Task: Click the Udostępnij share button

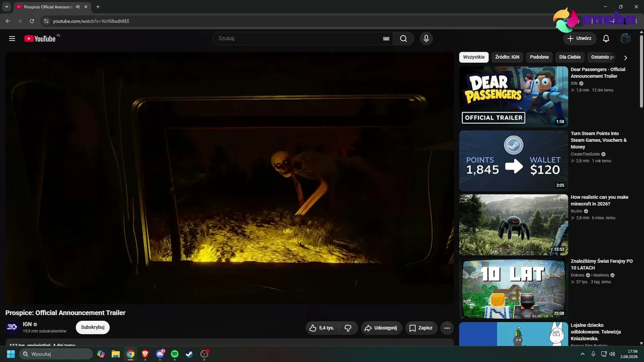Action: 381,328
